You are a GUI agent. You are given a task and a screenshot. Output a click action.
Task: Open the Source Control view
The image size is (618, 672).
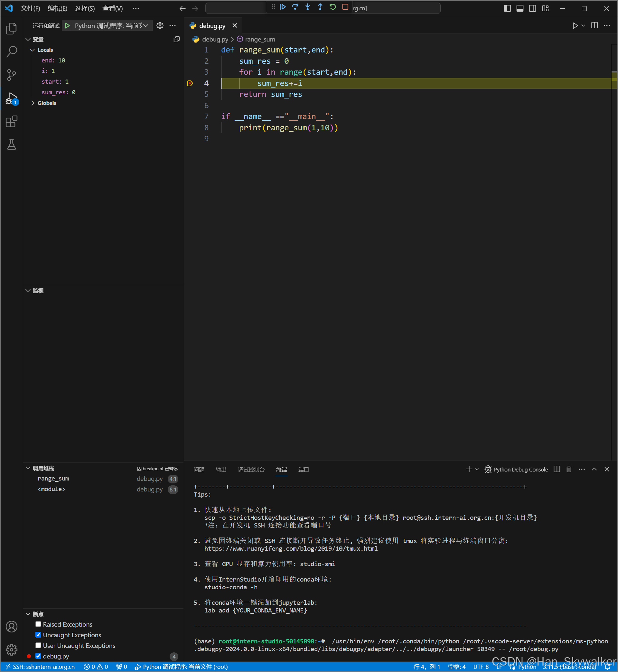pos(11,75)
